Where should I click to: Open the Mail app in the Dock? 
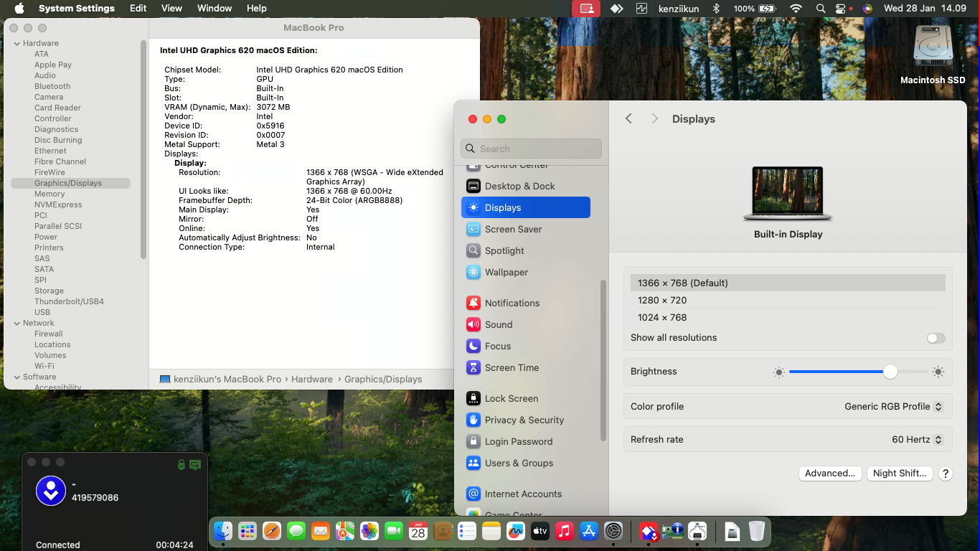pyautogui.click(x=321, y=532)
